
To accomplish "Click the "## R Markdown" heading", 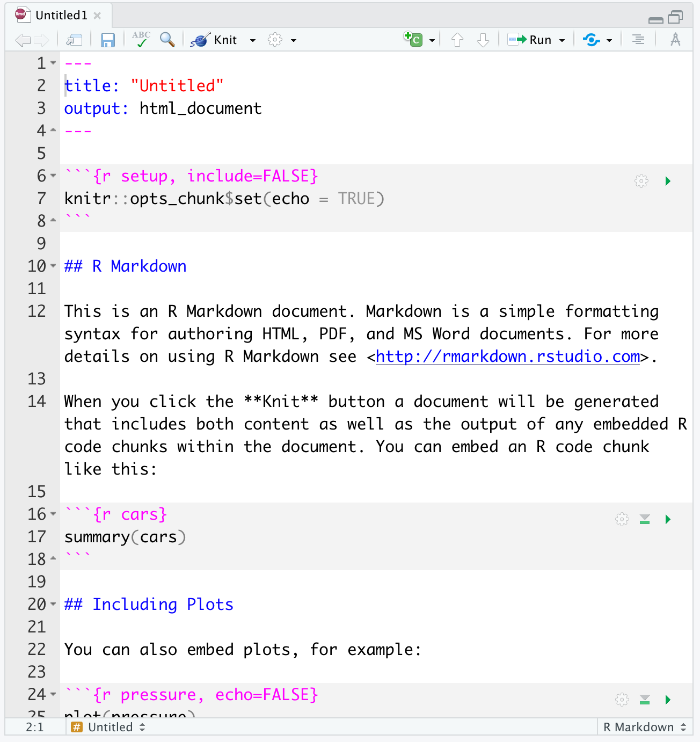I will pos(125,266).
